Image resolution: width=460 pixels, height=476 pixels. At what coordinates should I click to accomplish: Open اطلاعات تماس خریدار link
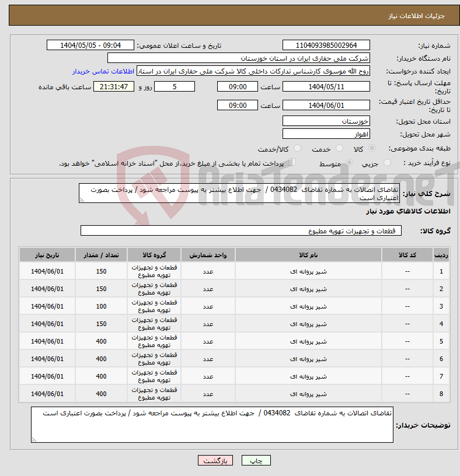(103, 71)
